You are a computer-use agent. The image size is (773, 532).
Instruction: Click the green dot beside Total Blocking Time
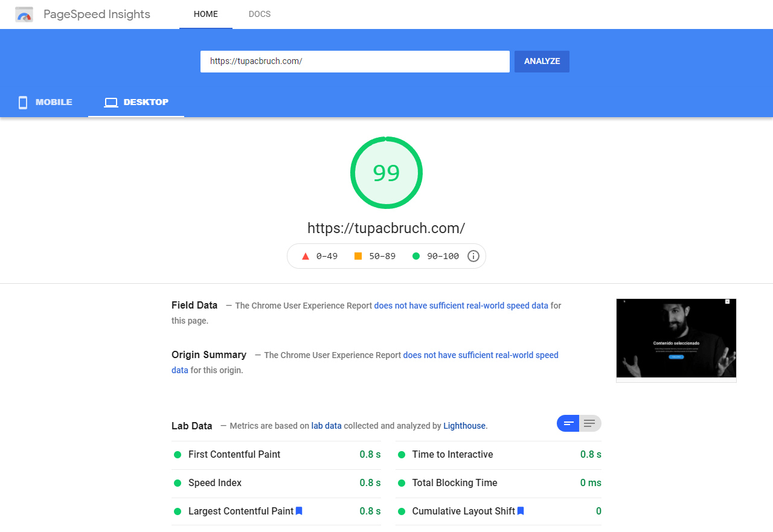(402, 483)
